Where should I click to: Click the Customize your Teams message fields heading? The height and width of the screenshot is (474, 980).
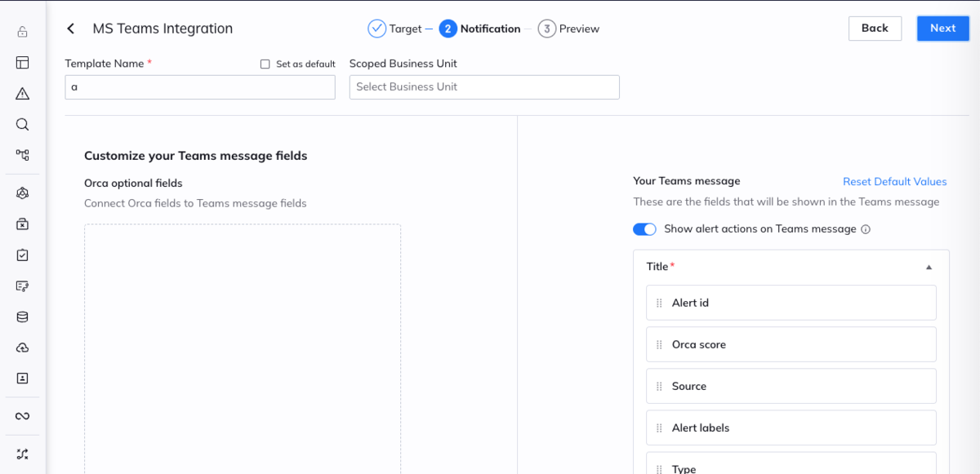[196, 156]
